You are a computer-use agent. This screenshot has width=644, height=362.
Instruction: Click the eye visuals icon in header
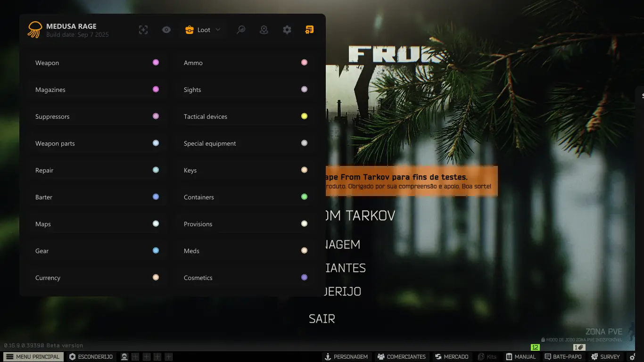[x=166, y=30]
